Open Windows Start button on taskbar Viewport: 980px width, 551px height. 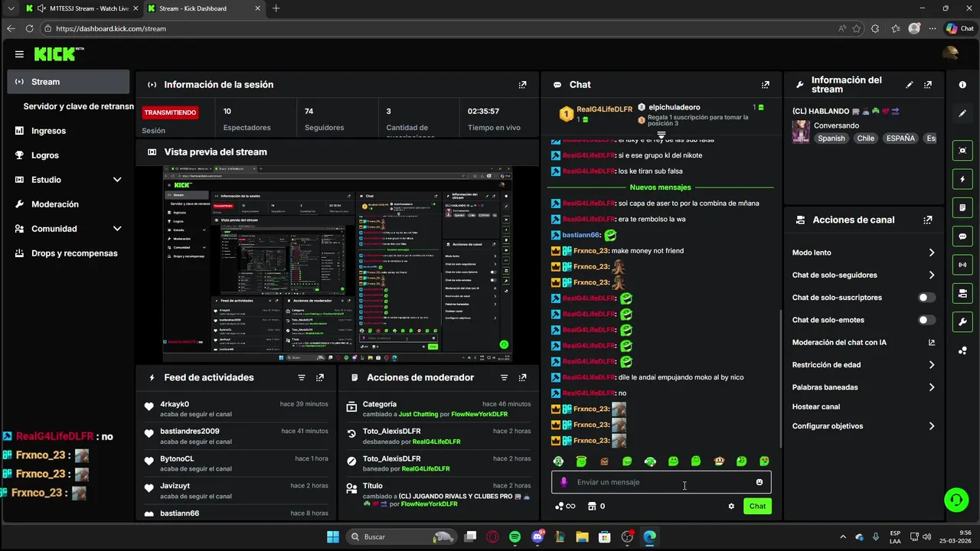(333, 536)
